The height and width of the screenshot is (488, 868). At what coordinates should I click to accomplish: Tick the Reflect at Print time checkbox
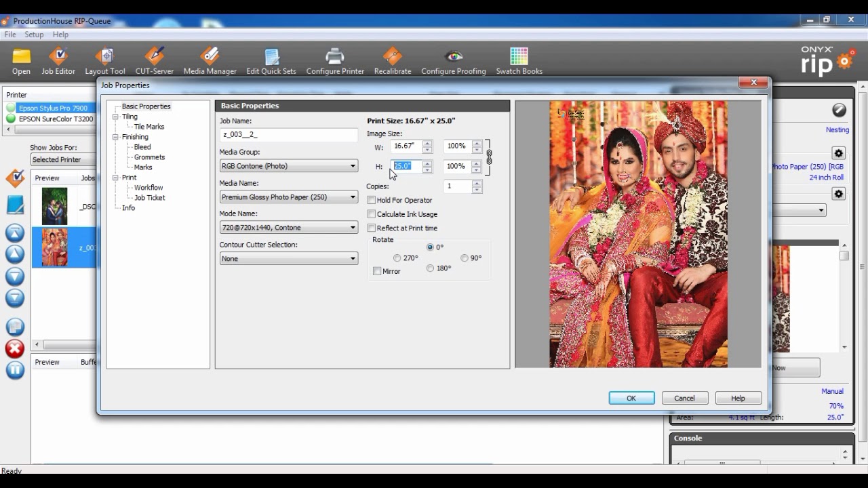(x=371, y=228)
